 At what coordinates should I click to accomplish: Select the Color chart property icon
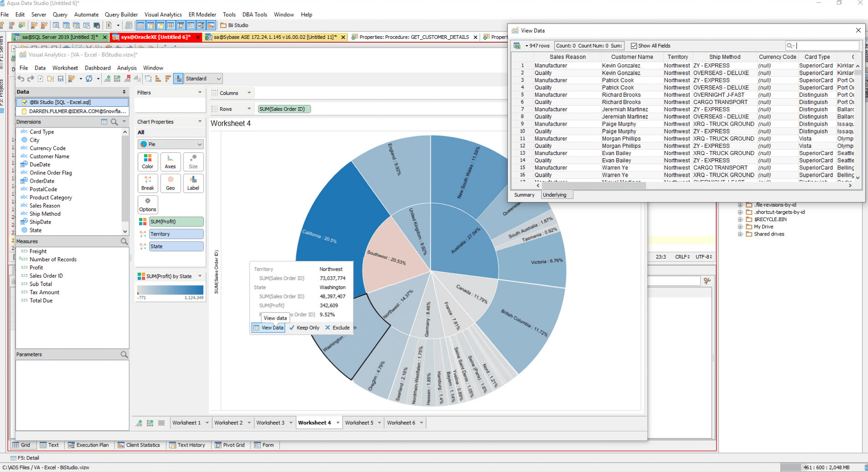pyautogui.click(x=147, y=161)
